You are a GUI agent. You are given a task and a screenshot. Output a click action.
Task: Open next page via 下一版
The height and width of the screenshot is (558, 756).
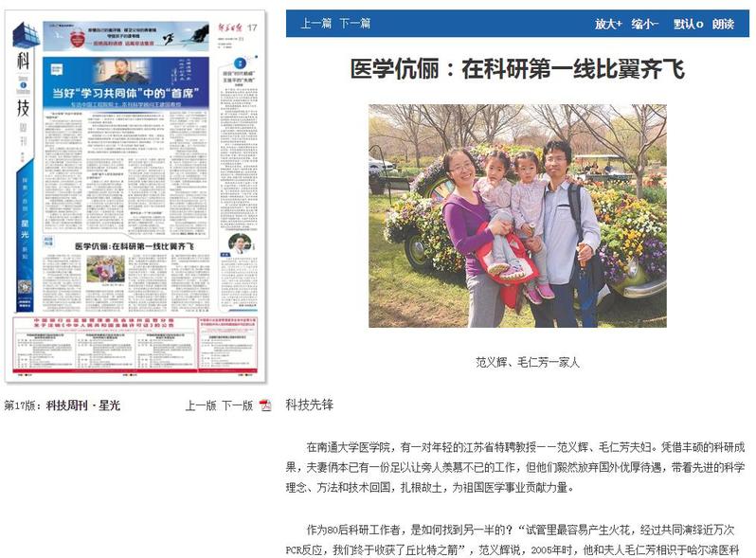[238, 405]
